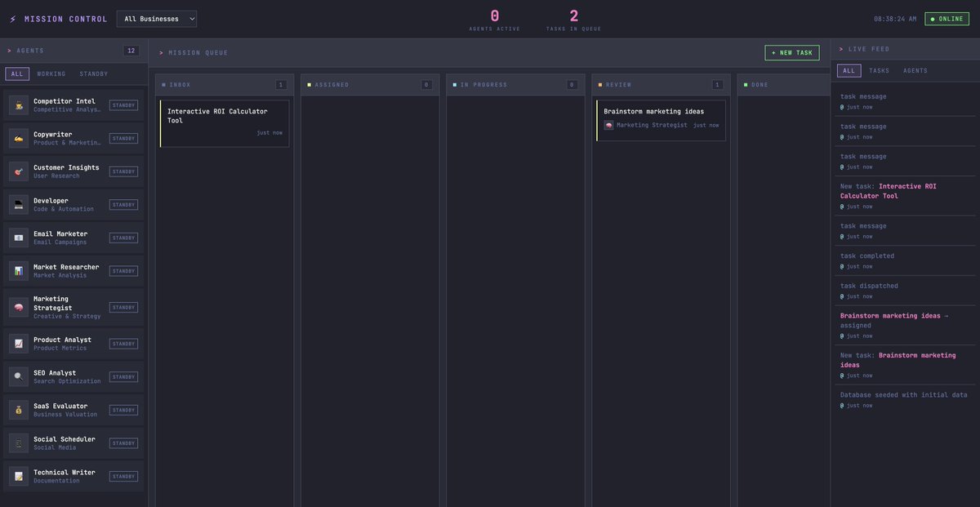The width and height of the screenshot is (980, 507).
Task: Switch to WORKING agents tab
Action: pyautogui.click(x=51, y=73)
